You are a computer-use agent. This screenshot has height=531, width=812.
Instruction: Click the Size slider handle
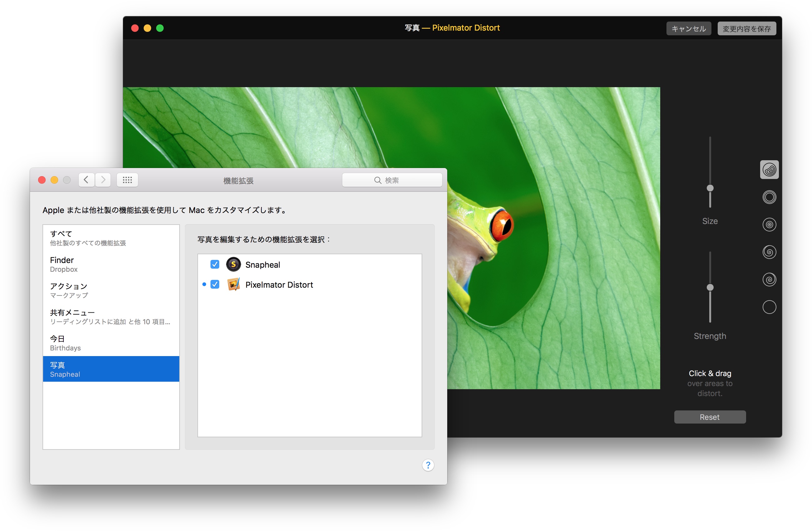710,188
